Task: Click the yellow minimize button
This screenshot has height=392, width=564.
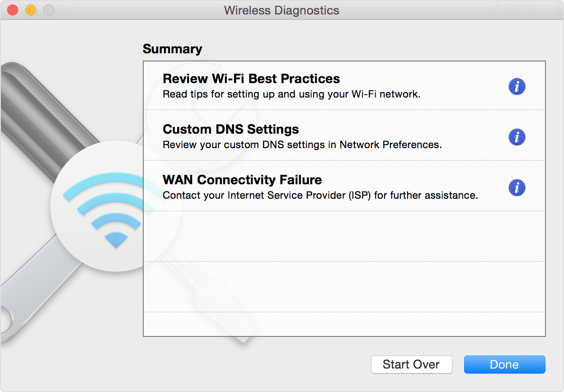Action: 30,9
